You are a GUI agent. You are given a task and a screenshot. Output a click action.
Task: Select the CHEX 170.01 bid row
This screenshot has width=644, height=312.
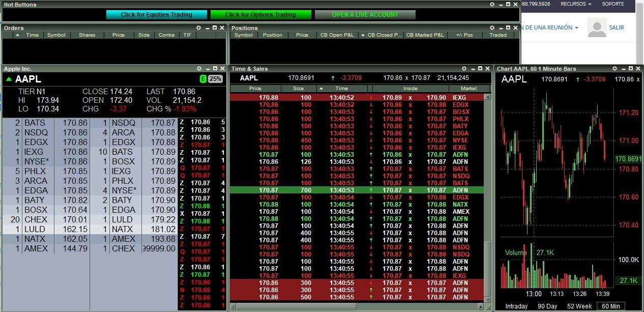point(46,219)
